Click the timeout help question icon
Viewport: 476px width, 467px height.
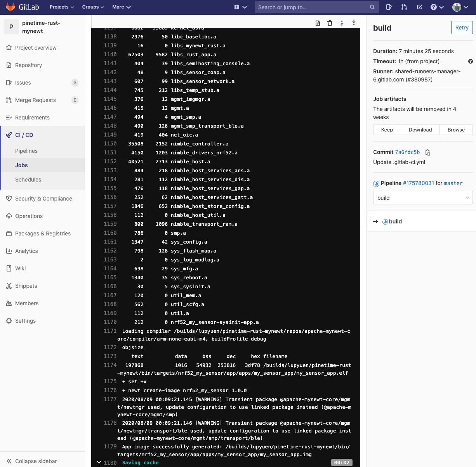[470, 61]
